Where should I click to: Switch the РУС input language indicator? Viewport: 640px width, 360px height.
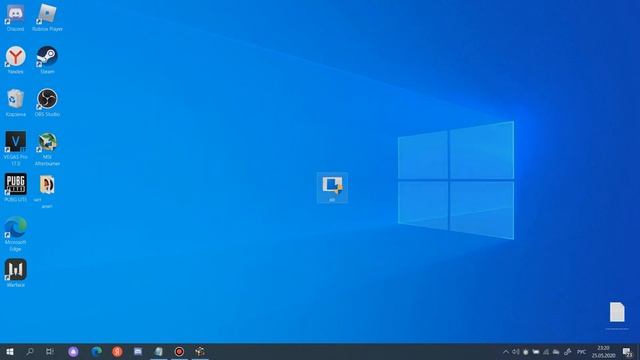pos(582,352)
